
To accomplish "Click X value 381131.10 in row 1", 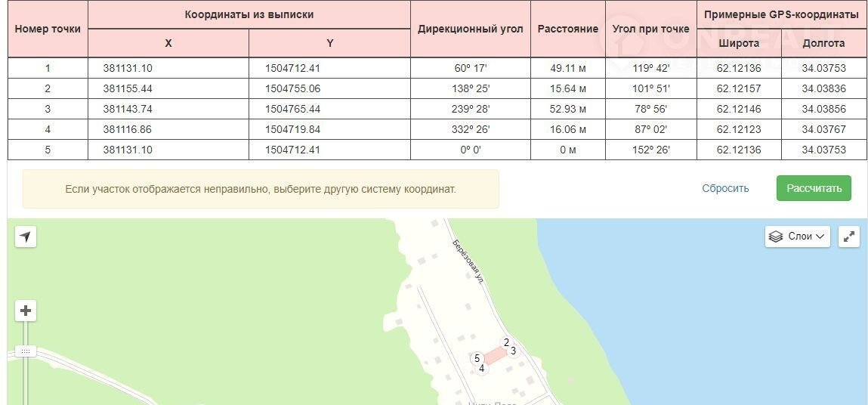I will click(x=128, y=68).
